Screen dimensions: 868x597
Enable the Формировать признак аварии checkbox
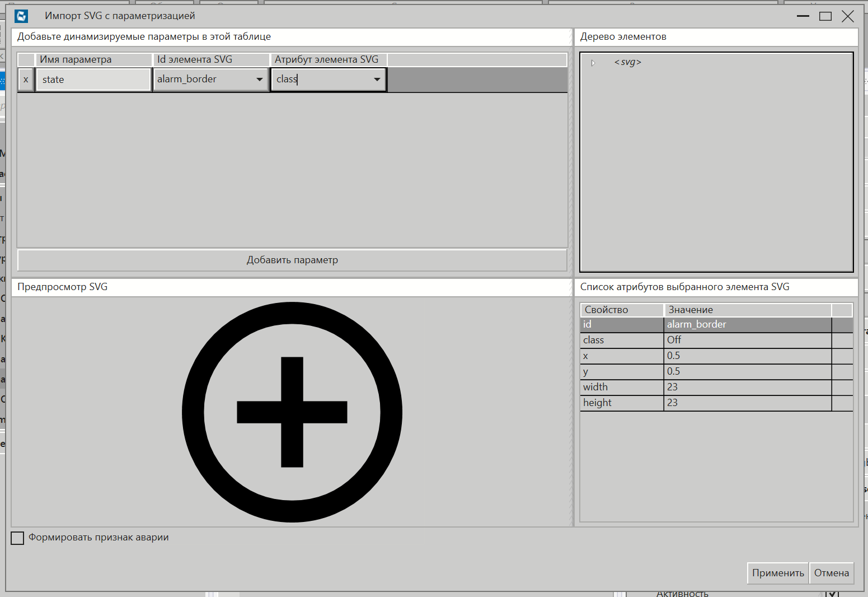[17, 538]
